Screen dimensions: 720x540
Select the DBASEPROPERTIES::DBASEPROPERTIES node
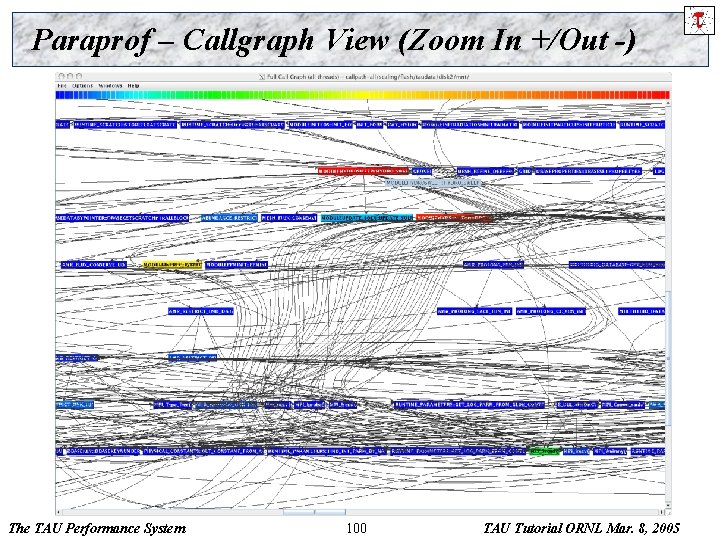click(588, 171)
